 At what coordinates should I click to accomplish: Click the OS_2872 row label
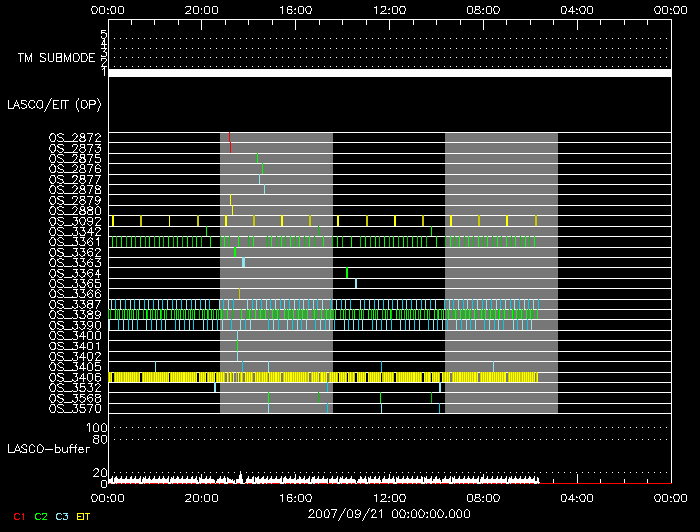point(75,137)
